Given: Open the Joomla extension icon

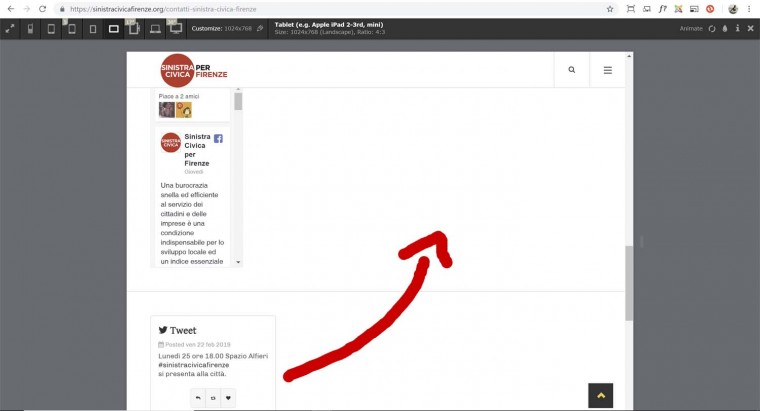Looking at the screenshot, I should click(x=678, y=9).
